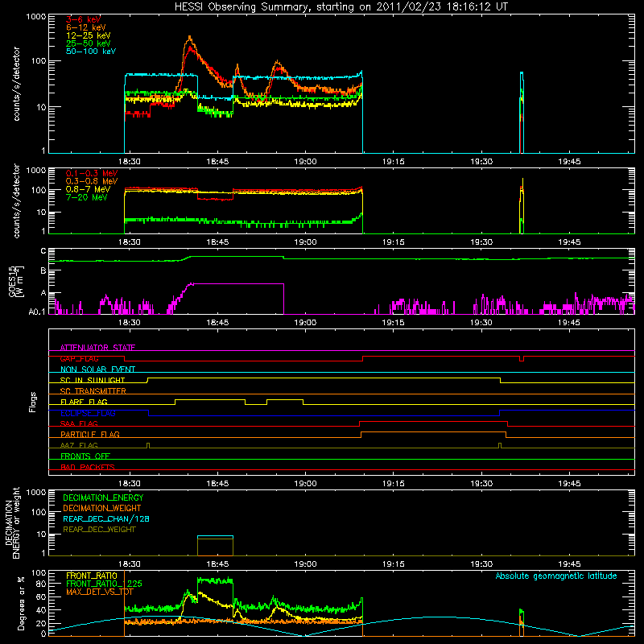The width and height of the screenshot is (644, 644).
Task: Click the FRONT_RATIO legend entry
Action: 92,576
